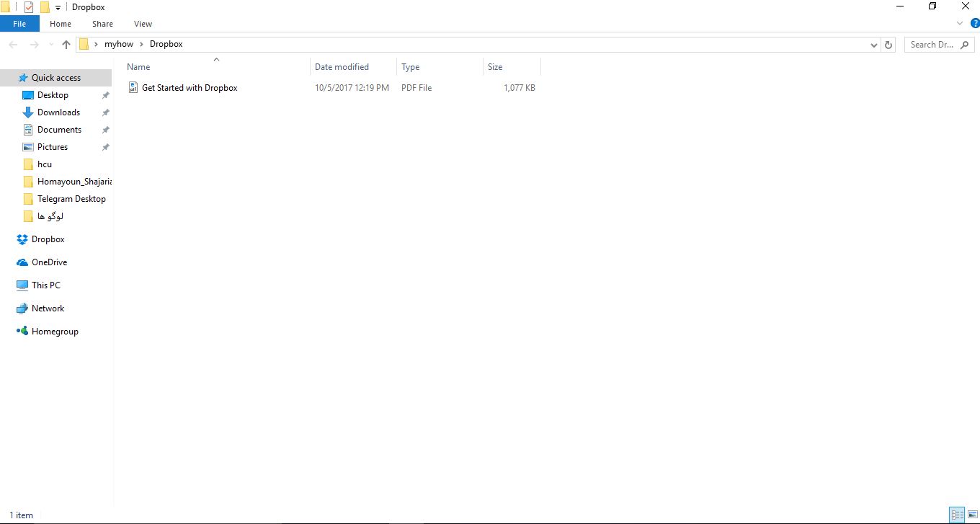Click the New folder icon in title bar
Viewport: 980px width, 524px height.
(x=45, y=7)
